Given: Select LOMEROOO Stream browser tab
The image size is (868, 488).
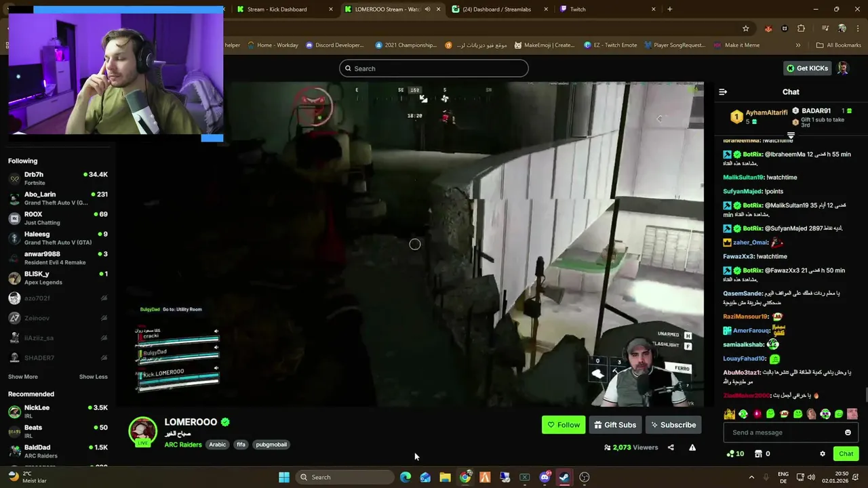Looking at the screenshot, I should click(391, 9).
